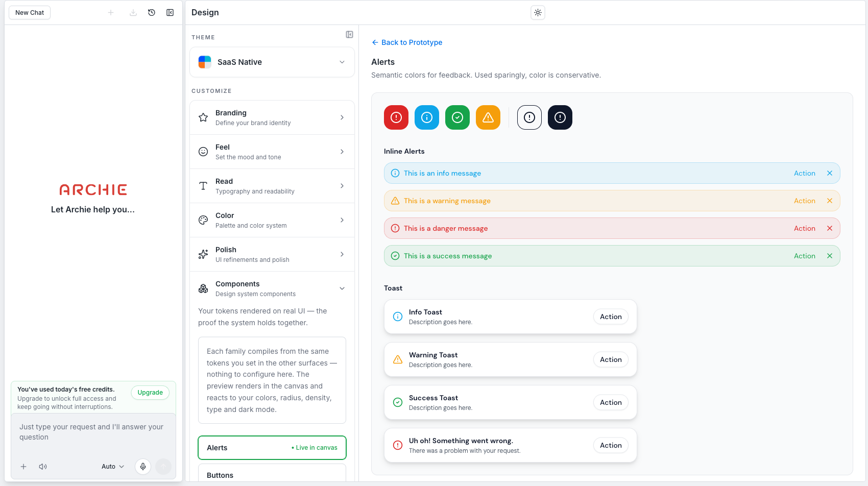Open chat history clock icon

(152, 13)
